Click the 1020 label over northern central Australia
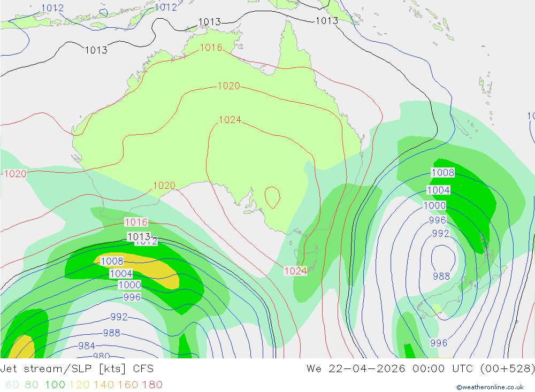535x392 pixels. 228,86
